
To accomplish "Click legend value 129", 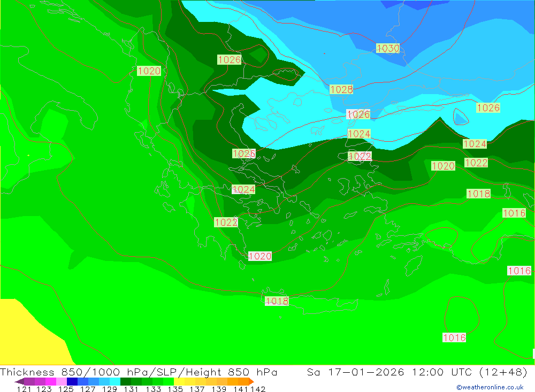I will (110, 389).
